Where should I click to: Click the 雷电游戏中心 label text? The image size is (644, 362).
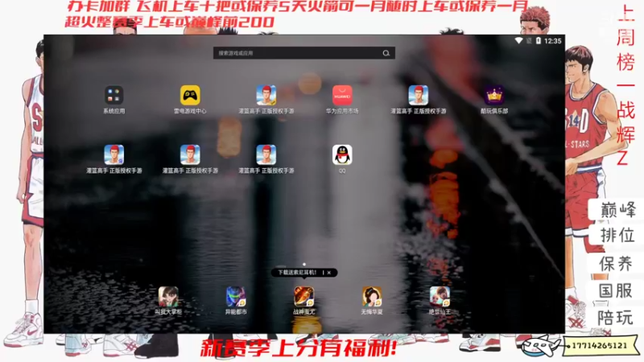(190, 111)
